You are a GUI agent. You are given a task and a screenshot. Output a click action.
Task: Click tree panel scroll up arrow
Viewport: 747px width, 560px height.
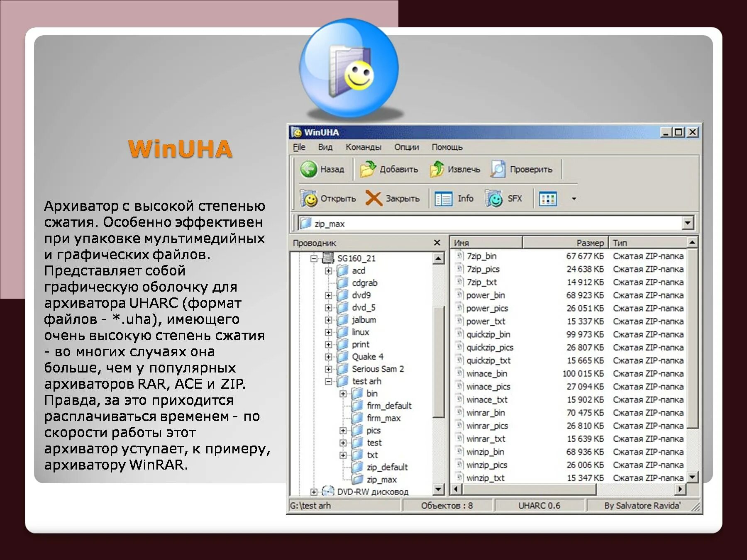coord(438,258)
